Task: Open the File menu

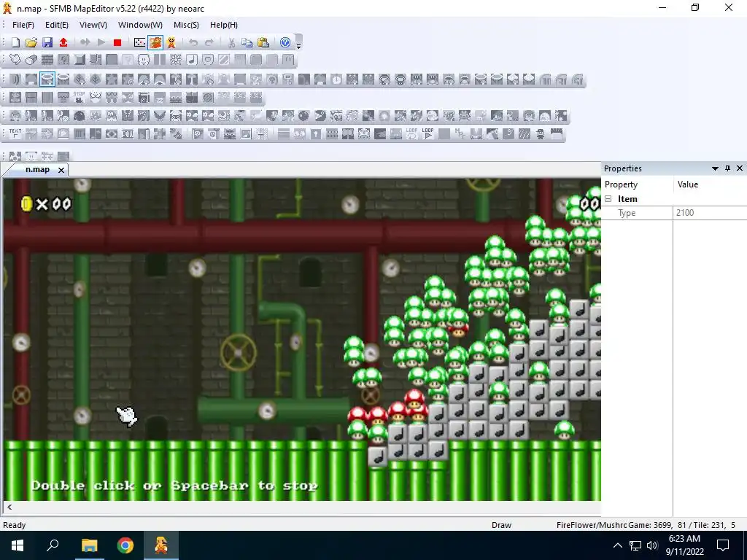Action: (x=23, y=25)
